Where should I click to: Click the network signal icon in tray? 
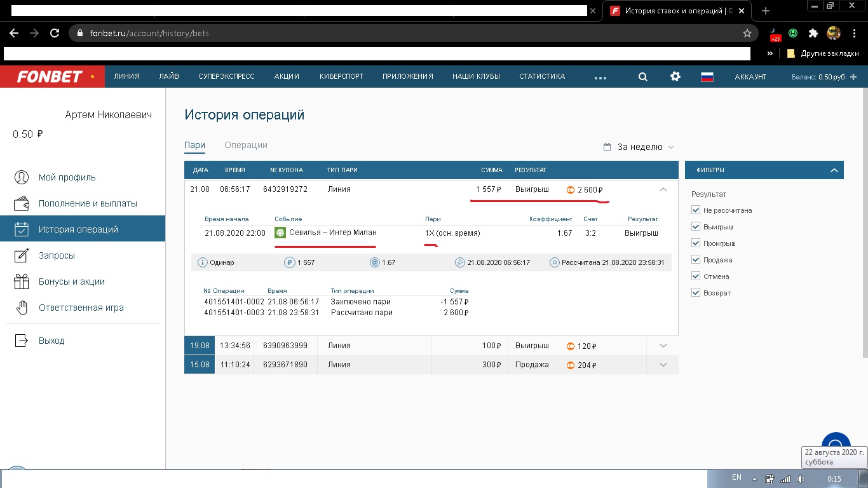point(785,479)
